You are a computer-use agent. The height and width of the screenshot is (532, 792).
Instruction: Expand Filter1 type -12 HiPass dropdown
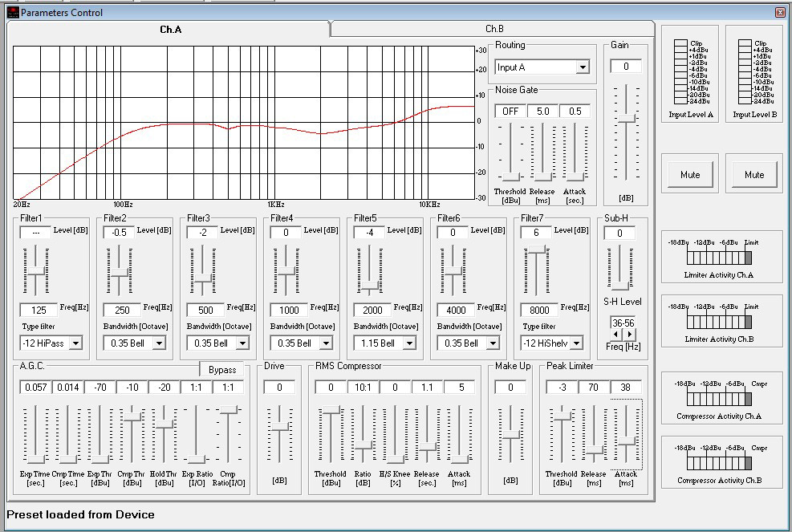click(75, 343)
